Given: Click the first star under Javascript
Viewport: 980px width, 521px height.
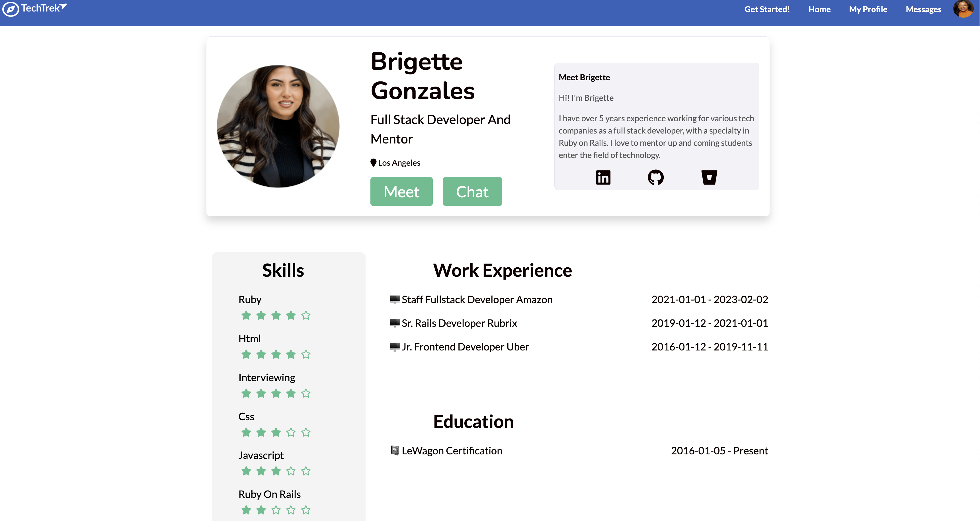Looking at the screenshot, I should click(x=246, y=471).
